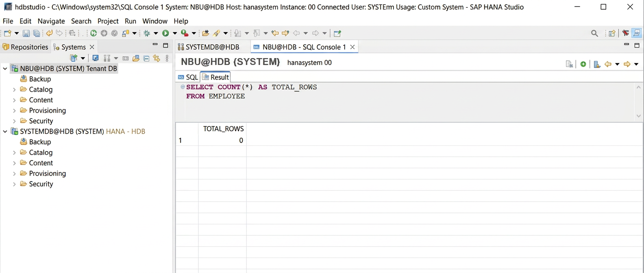Viewport: 644px width, 273px height.
Task: Close the Systems view tab
Action: (92, 47)
